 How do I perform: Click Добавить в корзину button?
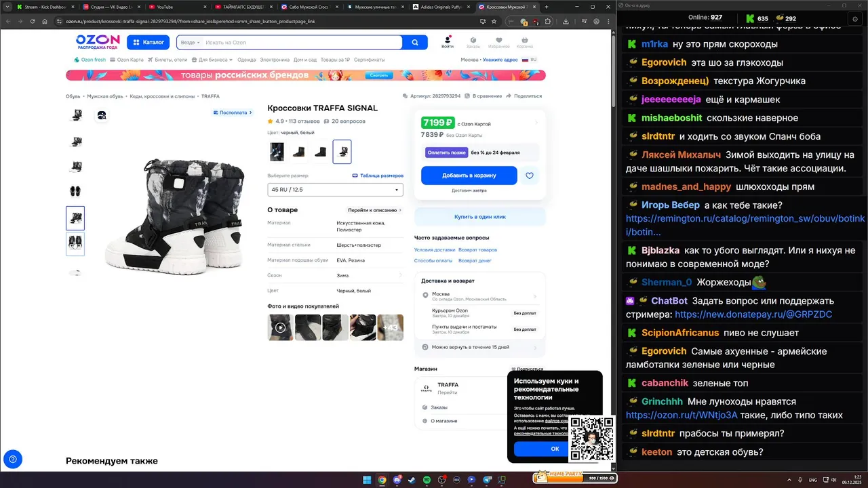point(469,176)
